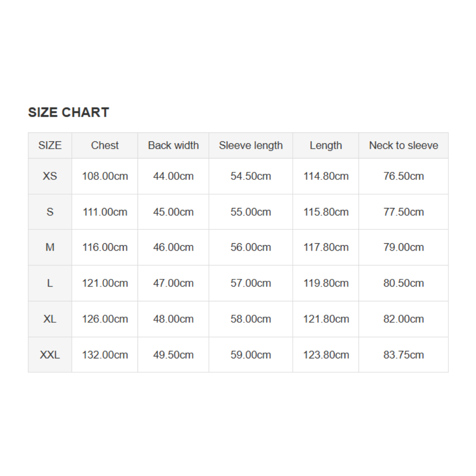Click the 45.00cm back width cell
The height and width of the screenshot is (476, 476).
coord(173,212)
